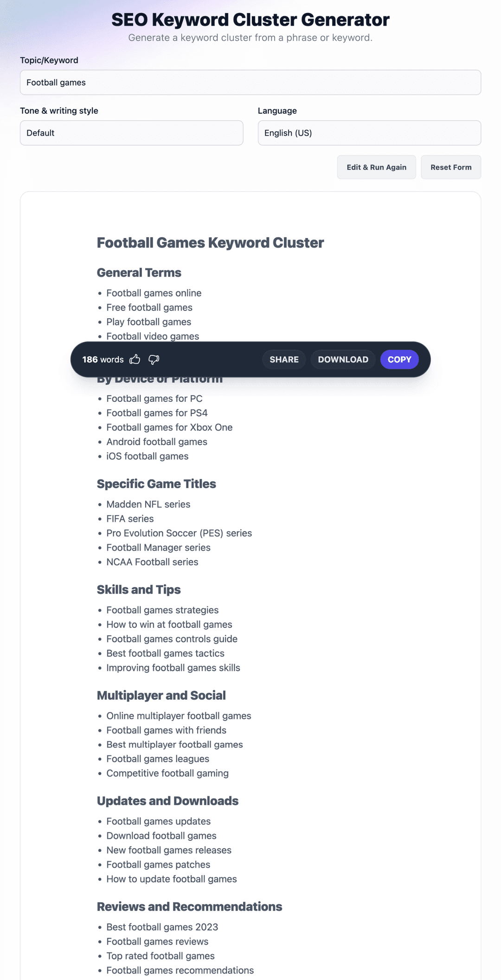Click the thumbs down icon
Image resolution: width=501 pixels, height=980 pixels.
154,359
